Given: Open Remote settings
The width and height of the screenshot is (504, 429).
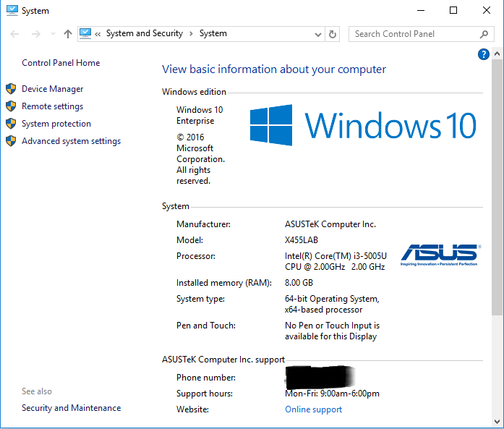Looking at the screenshot, I should click(x=52, y=106).
